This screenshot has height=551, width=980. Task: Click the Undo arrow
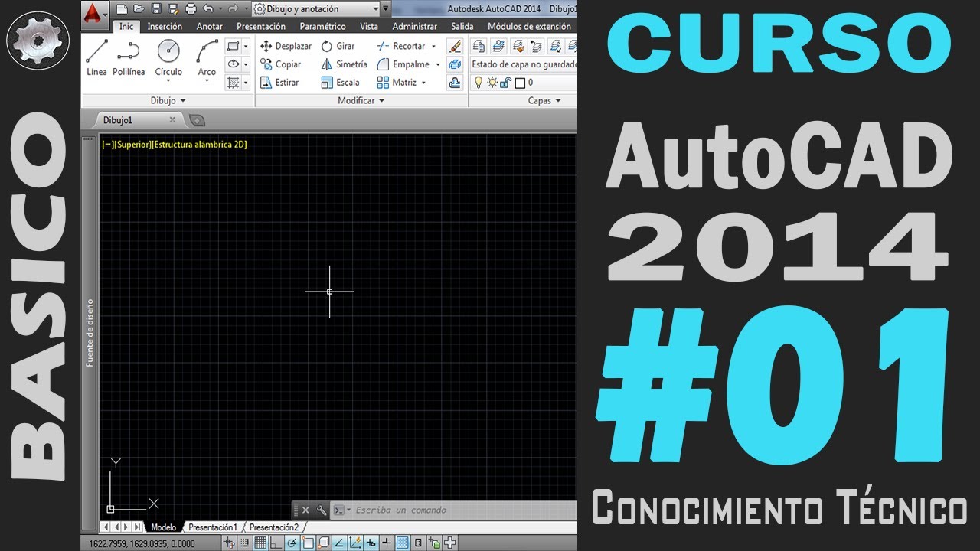[x=207, y=9]
